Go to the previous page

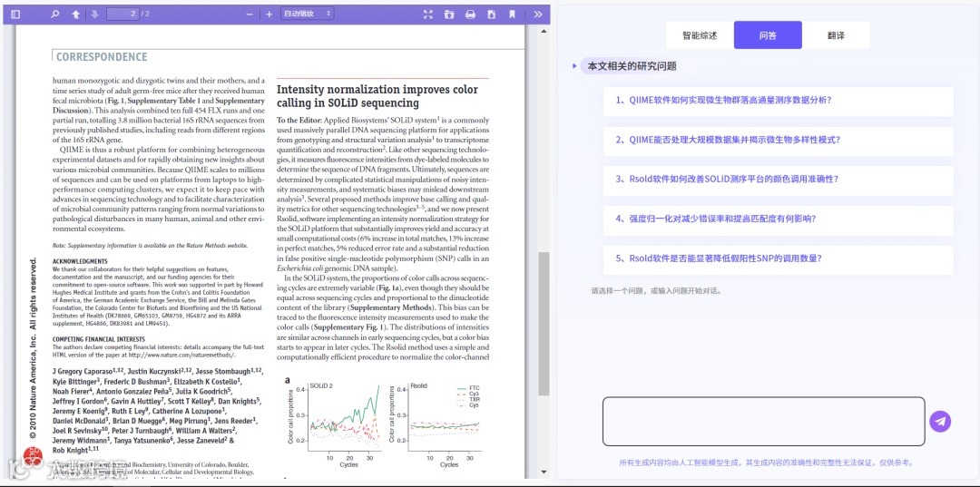tap(75, 15)
